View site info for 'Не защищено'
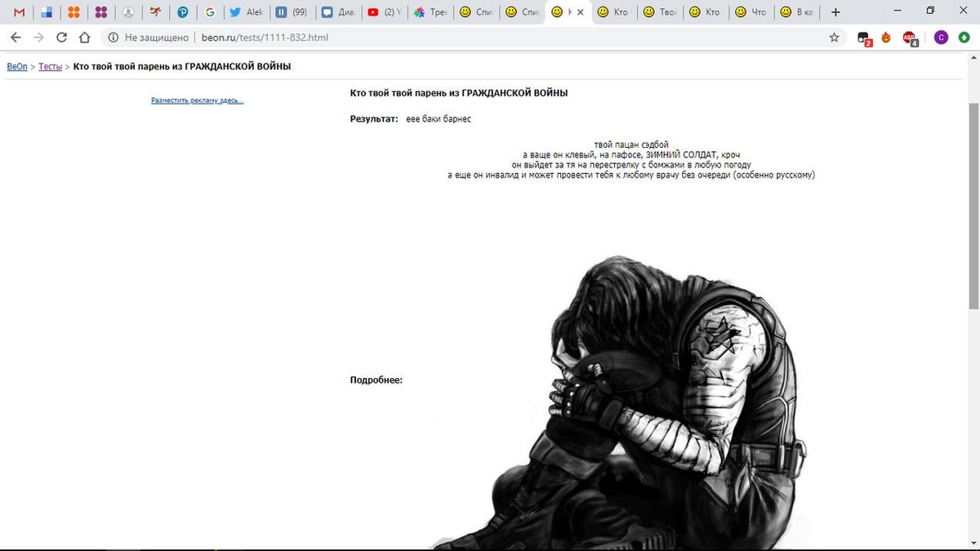This screenshot has height=551, width=980. tap(147, 38)
